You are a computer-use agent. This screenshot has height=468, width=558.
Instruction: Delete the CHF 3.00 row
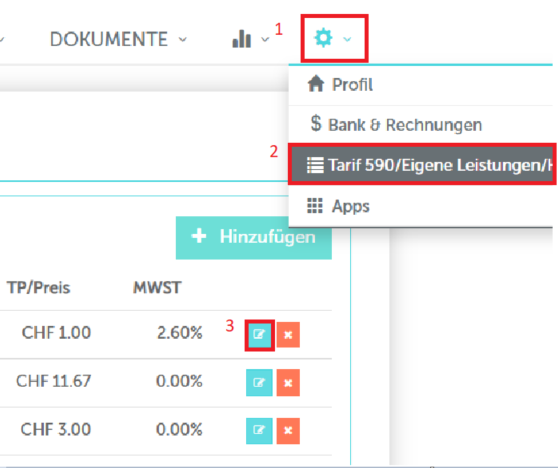pos(288,431)
